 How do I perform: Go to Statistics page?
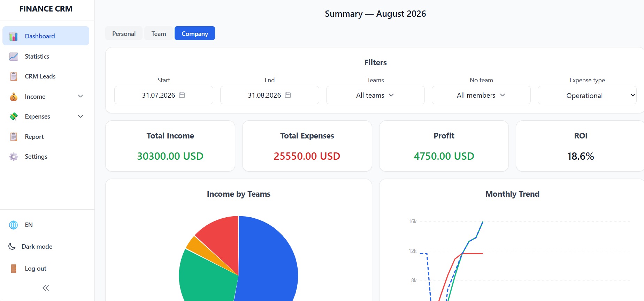tap(46, 56)
